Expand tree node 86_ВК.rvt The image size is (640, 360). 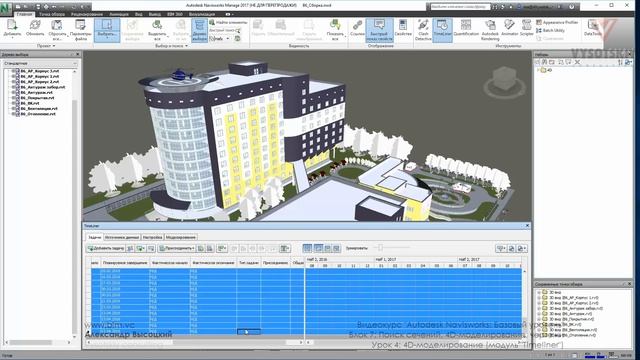[13, 103]
